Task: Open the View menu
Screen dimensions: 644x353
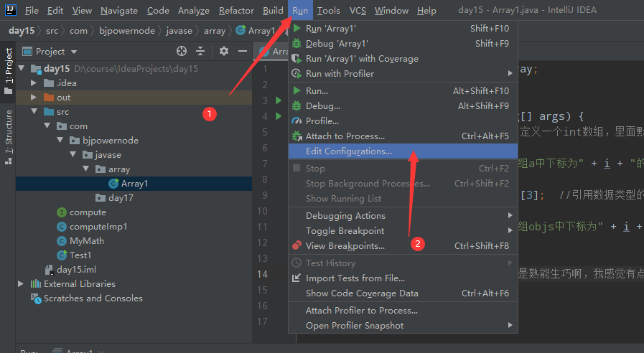Action: click(82, 10)
